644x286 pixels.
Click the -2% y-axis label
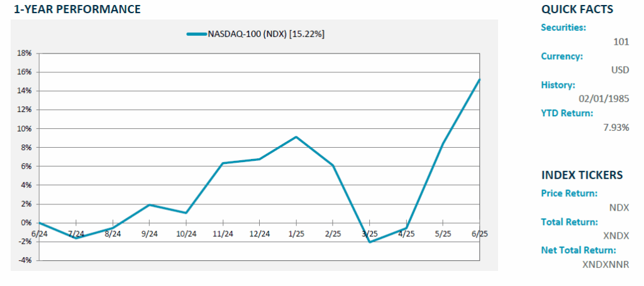tap(25, 242)
